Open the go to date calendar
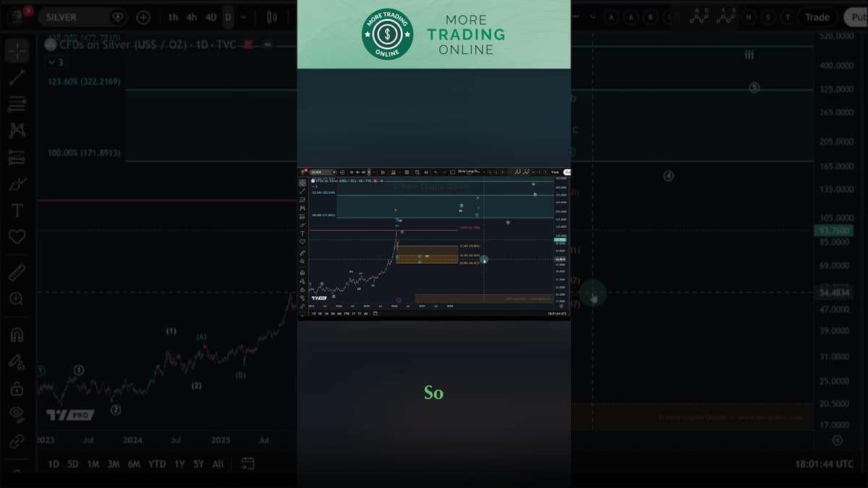Screen dimensions: 868x488 pos(247,463)
